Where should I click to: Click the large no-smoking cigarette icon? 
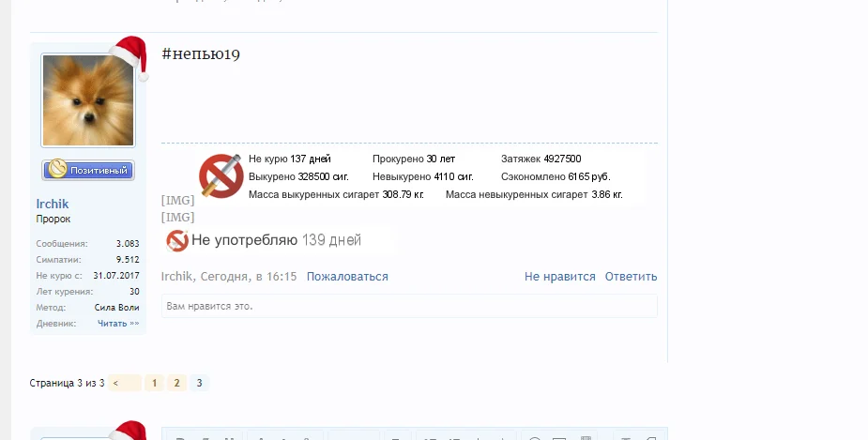click(221, 175)
